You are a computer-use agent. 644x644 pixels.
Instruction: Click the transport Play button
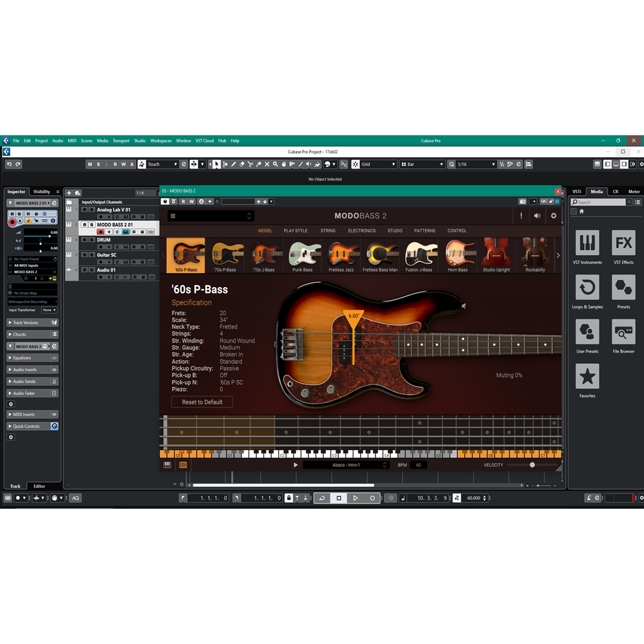coord(355,498)
